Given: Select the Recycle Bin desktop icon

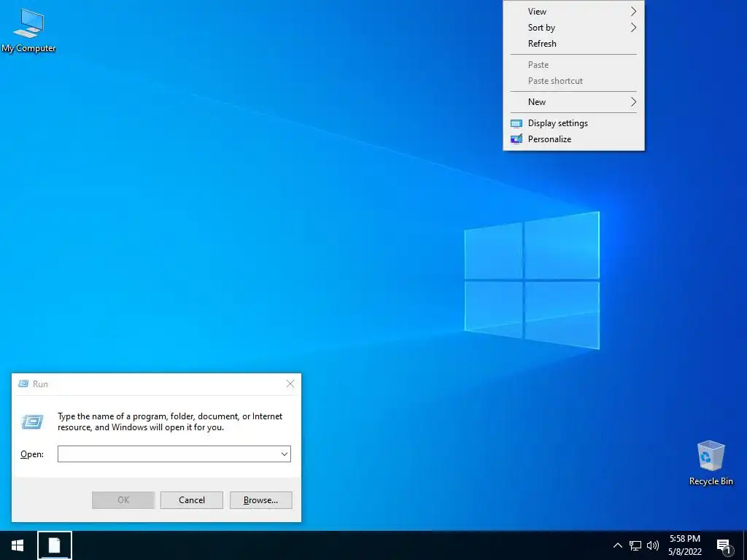Looking at the screenshot, I should click(711, 463).
